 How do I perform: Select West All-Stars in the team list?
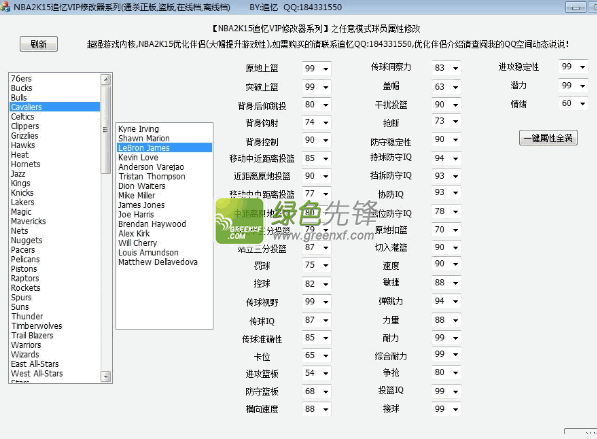(55, 374)
